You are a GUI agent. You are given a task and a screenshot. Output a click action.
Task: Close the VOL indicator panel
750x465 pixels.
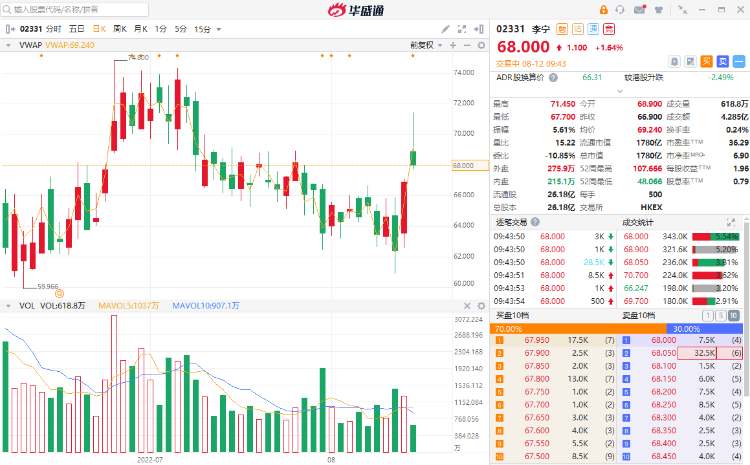pyautogui.click(x=467, y=306)
